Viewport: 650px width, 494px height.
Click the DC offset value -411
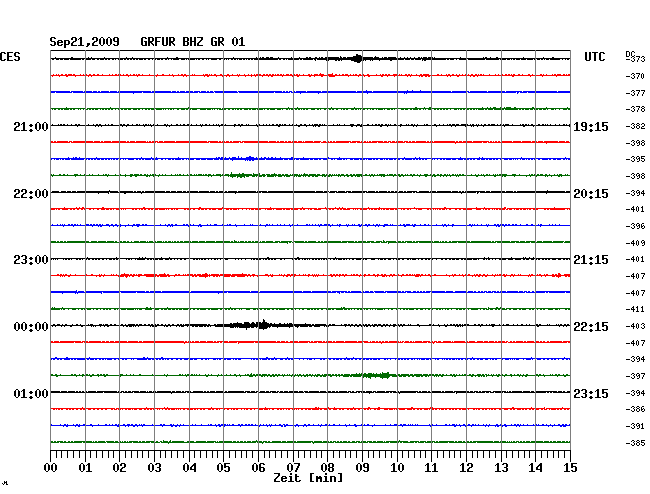coord(635,309)
